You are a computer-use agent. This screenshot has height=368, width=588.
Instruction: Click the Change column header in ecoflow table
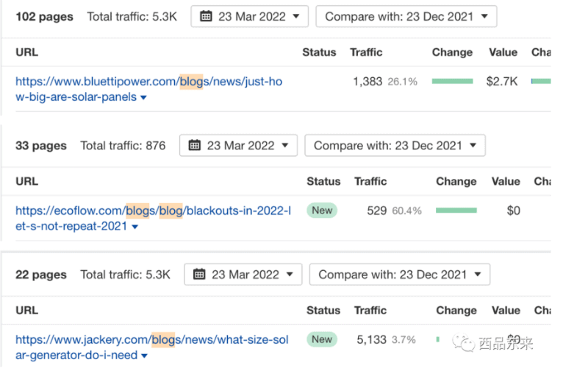coord(456,181)
